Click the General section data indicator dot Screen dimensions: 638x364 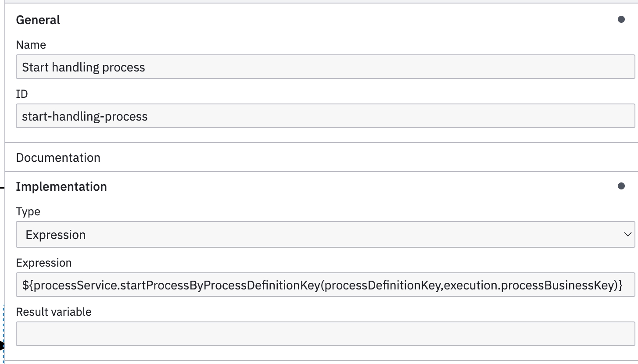[x=621, y=20]
